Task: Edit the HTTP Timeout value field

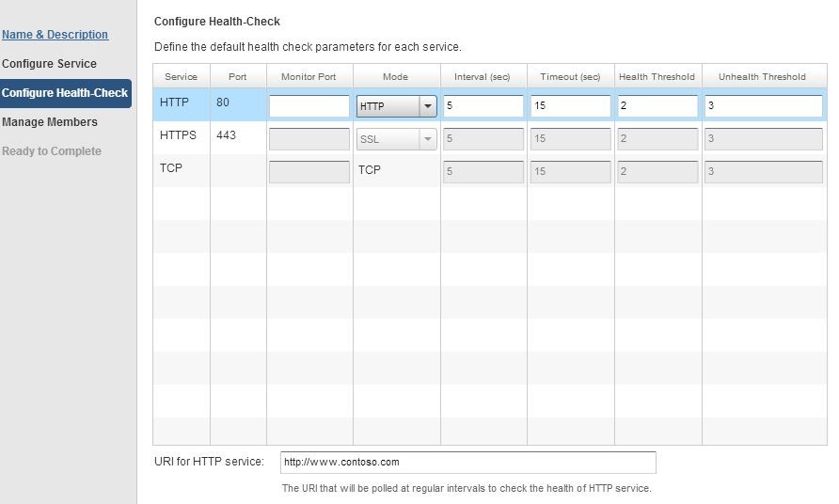Action: tap(570, 106)
